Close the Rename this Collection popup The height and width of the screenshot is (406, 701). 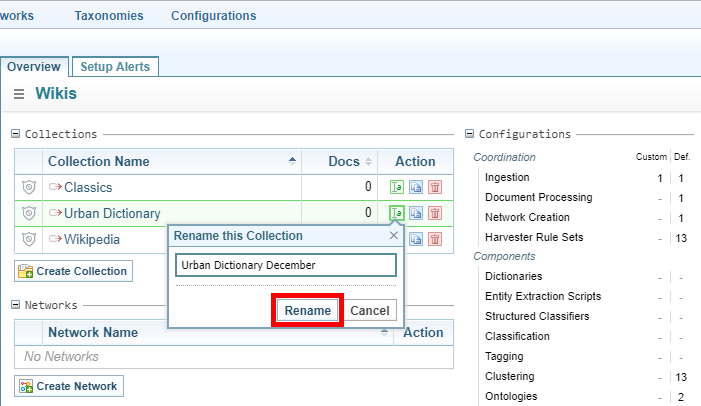point(393,236)
